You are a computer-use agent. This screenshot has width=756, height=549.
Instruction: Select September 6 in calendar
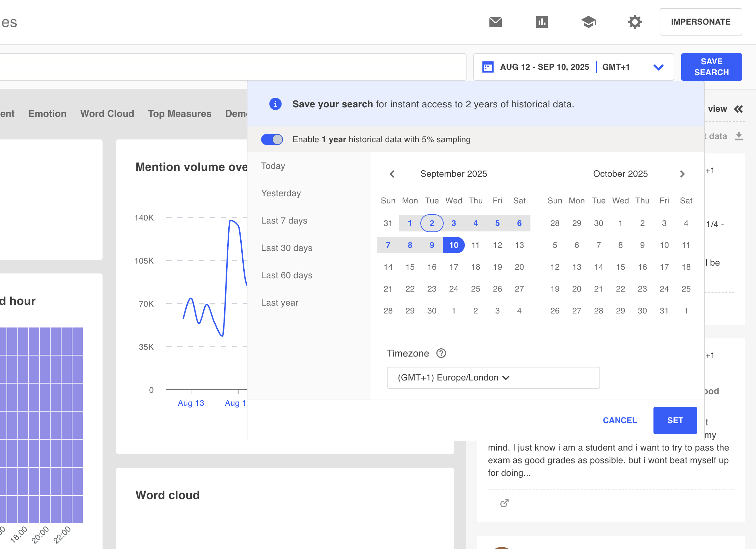[519, 223]
